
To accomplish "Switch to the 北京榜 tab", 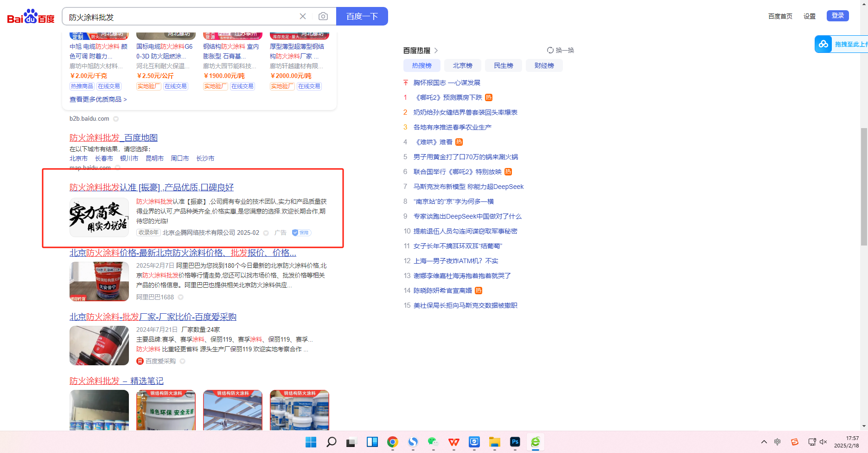I will point(462,65).
